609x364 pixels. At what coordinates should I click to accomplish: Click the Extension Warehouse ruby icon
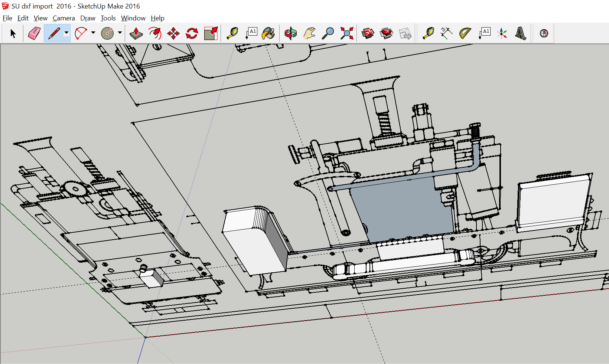pyautogui.click(x=387, y=33)
